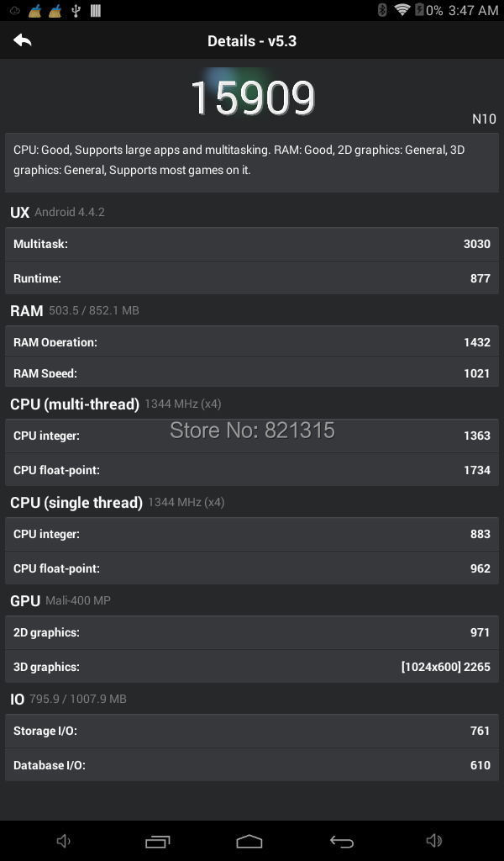Select the Multitask score row
Image resolution: width=504 pixels, height=861 pixels.
(252, 244)
